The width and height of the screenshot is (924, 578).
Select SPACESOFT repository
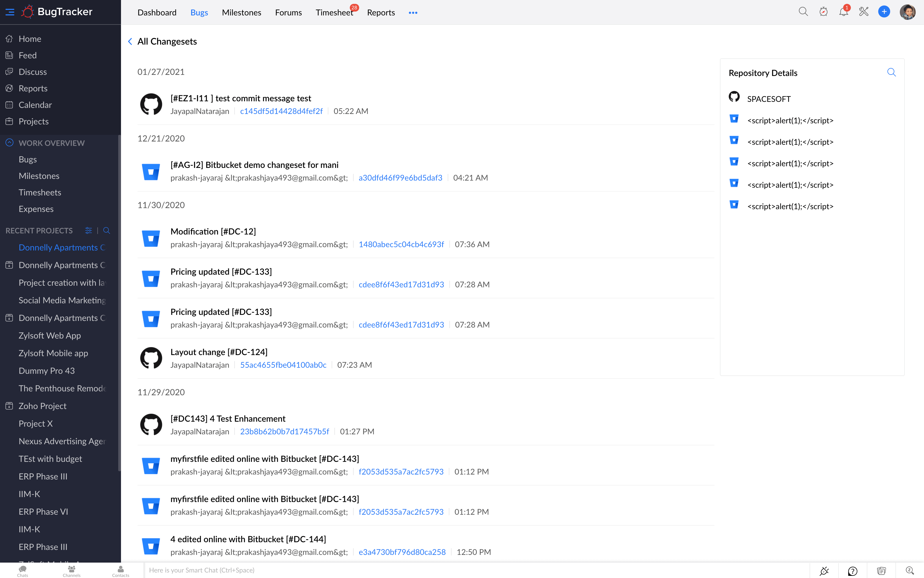pos(769,99)
